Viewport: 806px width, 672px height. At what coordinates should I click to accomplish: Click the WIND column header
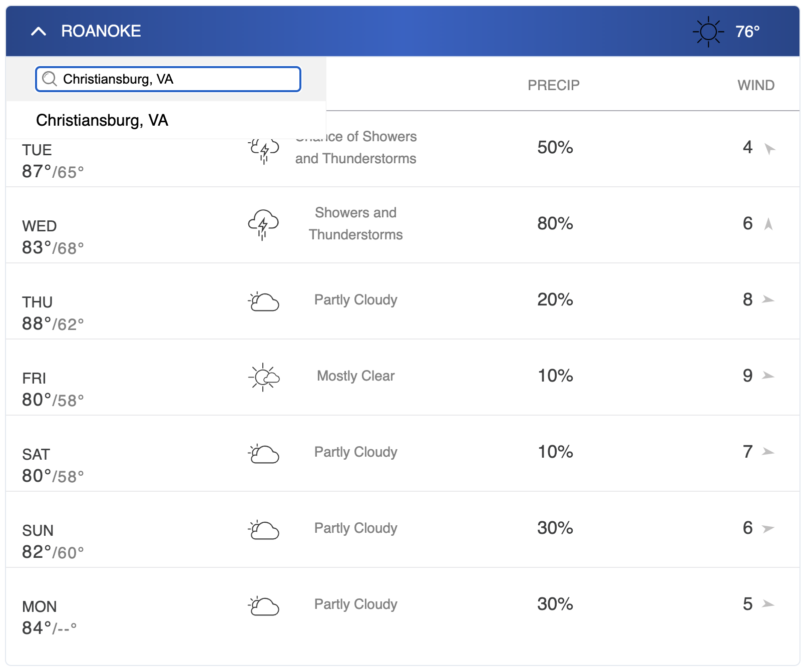[x=756, y=85]
